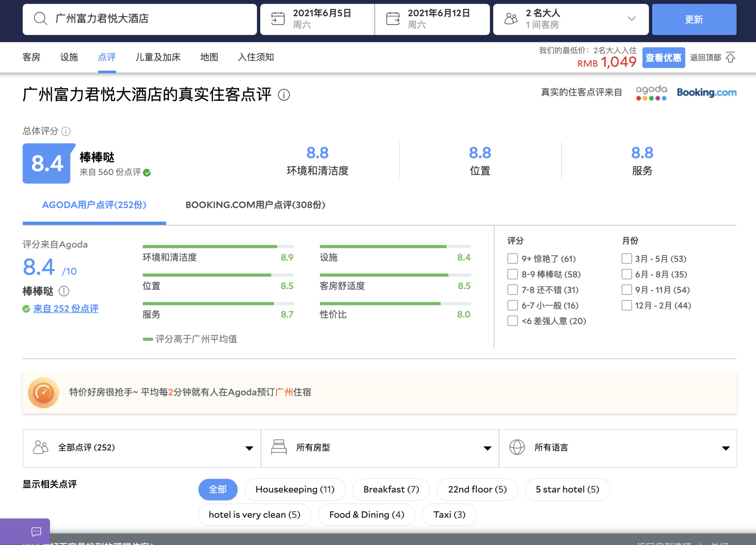Filter by 22nd floor (5) tag
756x545 pixels.
pos(477,489)
